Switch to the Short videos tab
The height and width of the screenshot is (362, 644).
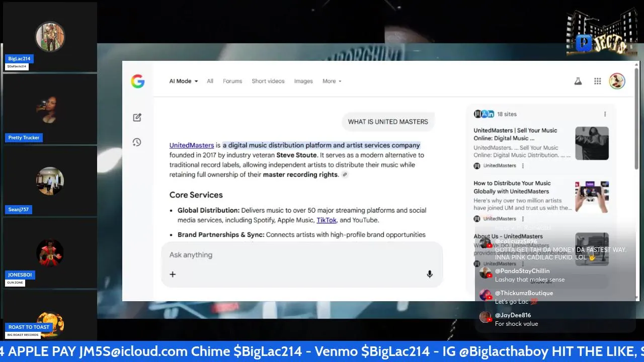(x=268, y=81)
